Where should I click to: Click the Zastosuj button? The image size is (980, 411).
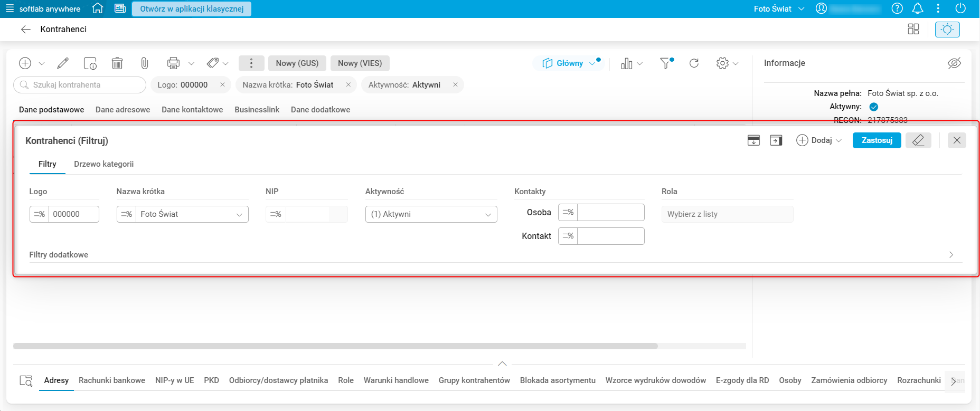(877, 140)
